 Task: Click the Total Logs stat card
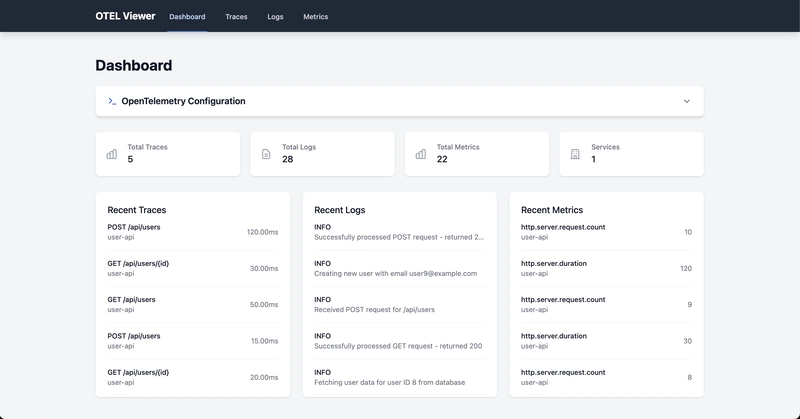point(322,154)
